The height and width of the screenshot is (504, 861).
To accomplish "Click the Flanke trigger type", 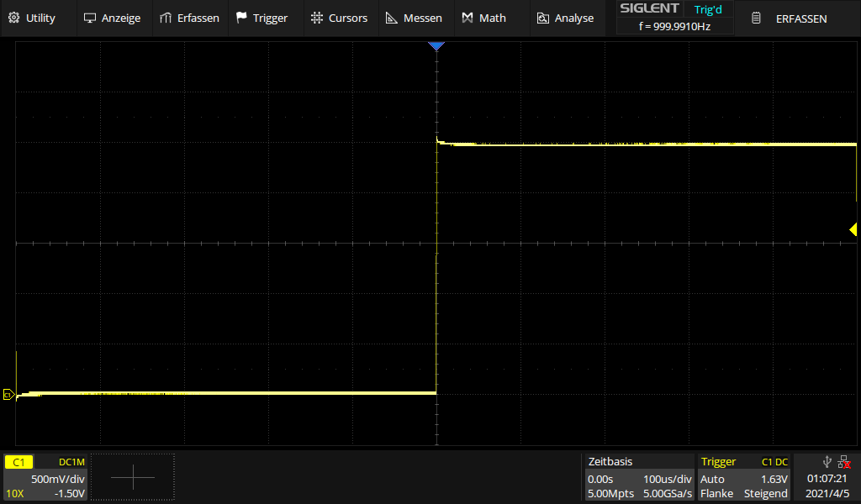I will point(716,494).
